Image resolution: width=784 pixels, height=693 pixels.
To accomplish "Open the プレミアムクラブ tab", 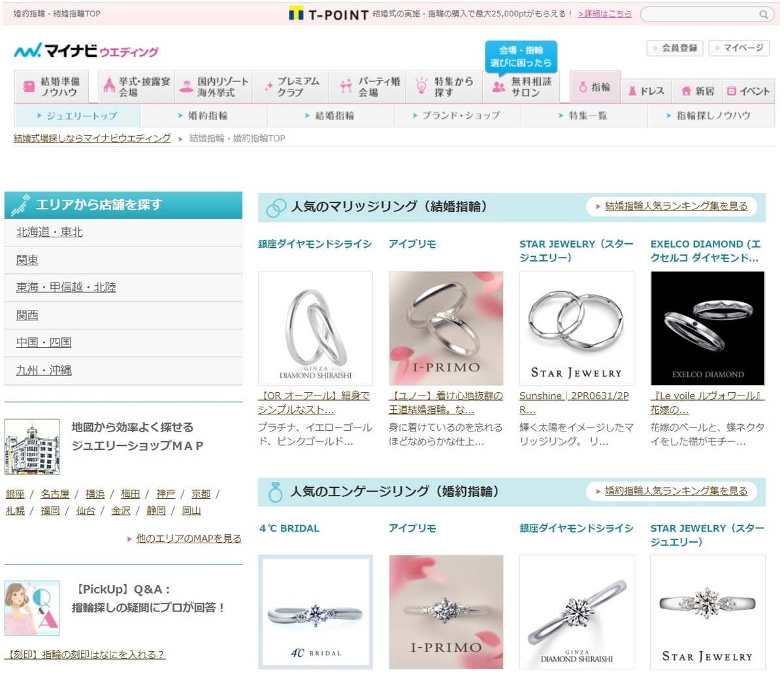I will coord(292,86).
